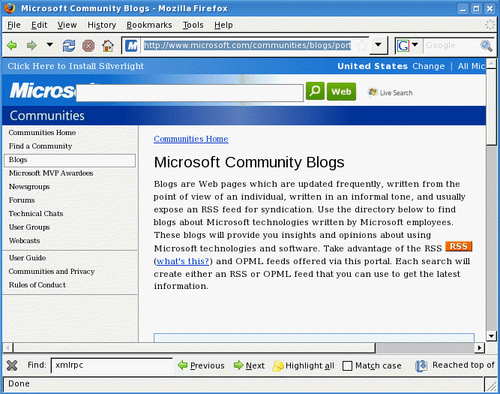Bookmark page using the star icon
Screen dimensions: 500x394
tap(362, 45)
